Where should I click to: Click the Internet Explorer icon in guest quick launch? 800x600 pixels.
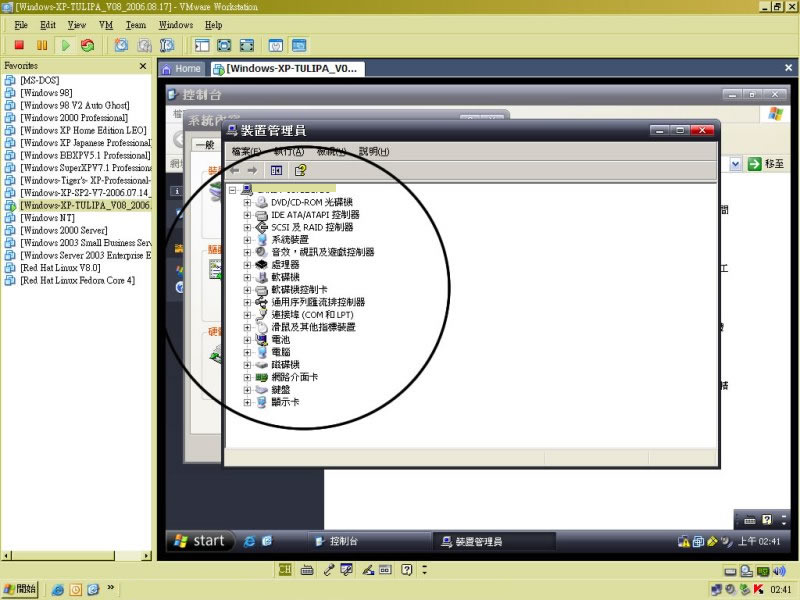pos(249,541)
